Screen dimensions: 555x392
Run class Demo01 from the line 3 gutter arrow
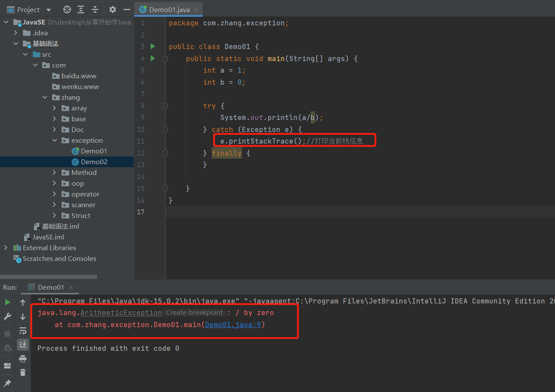coord(152,46)
